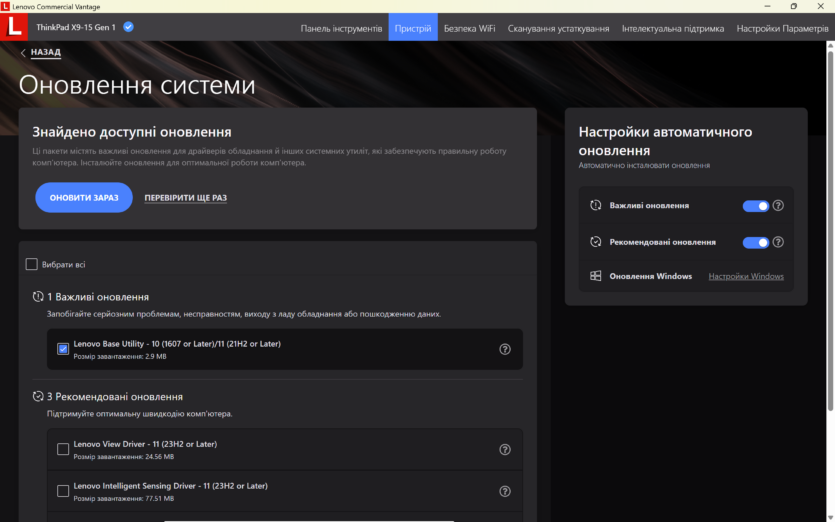
Task: Click help icon for Lenovo View Driver
Action: (x=505, y=450)
